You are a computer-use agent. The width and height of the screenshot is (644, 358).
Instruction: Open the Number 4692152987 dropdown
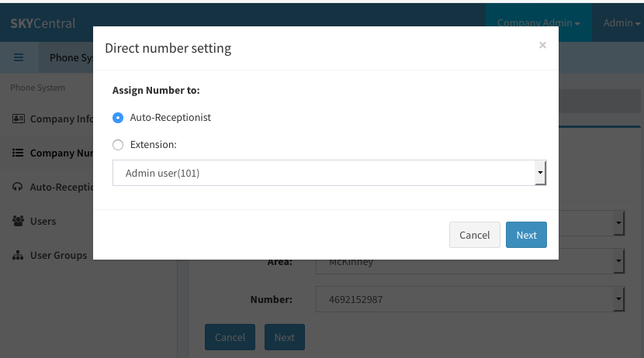(x=470, y=299)
